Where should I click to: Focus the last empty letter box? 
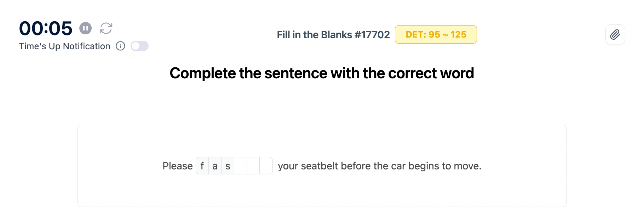click(x=266, y=166)
